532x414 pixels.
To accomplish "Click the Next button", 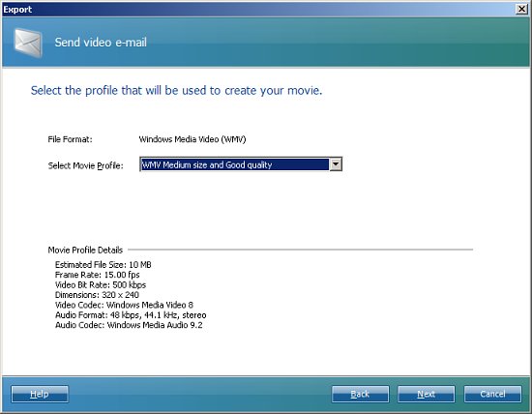I will (x=427, y=394).
